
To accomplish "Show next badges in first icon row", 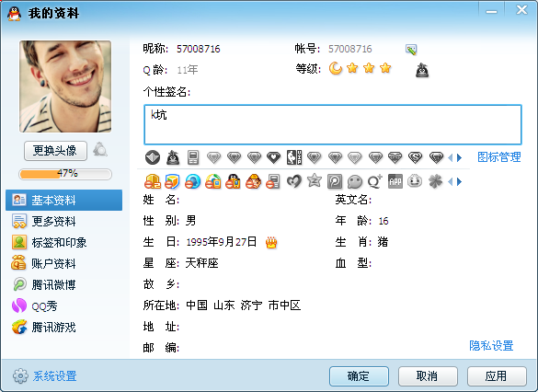I will pyautogui.click(x=460, y=158).
